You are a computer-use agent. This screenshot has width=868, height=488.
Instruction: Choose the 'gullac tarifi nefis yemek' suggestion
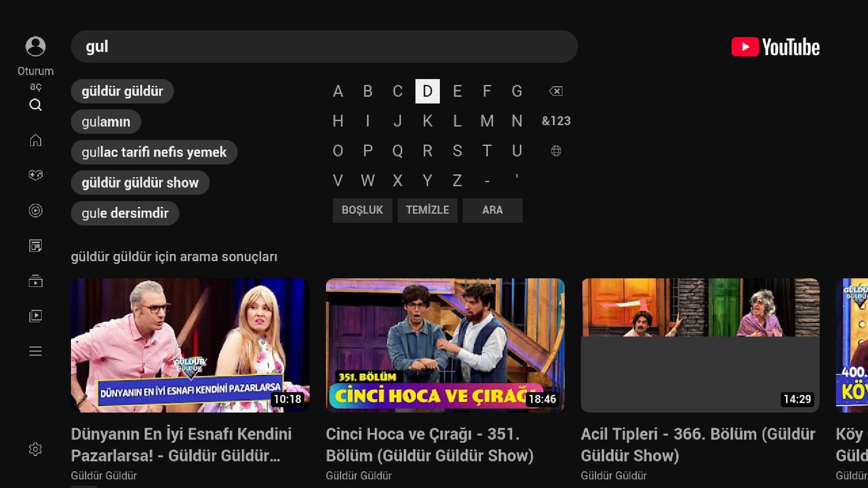click(154, 152)
